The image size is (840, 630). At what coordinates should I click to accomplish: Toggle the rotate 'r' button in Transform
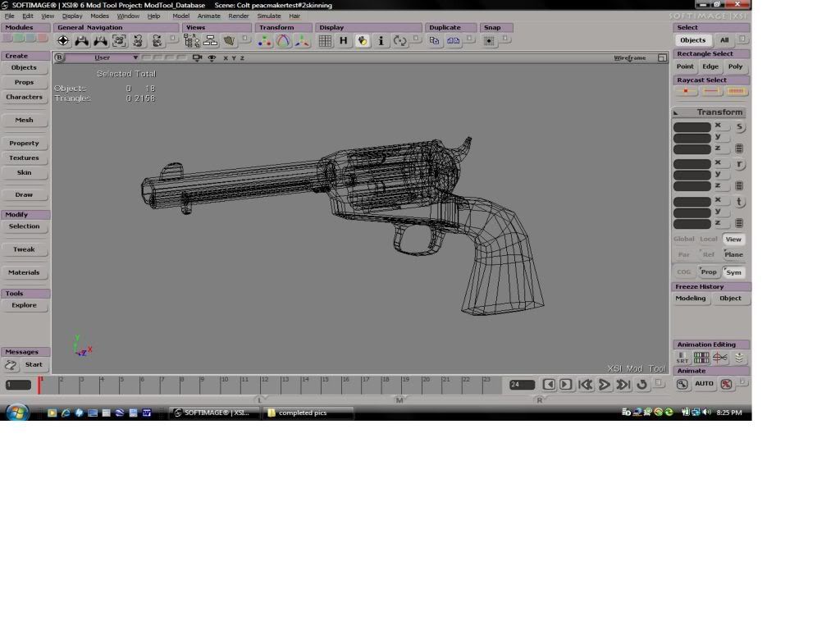[739, 164]
